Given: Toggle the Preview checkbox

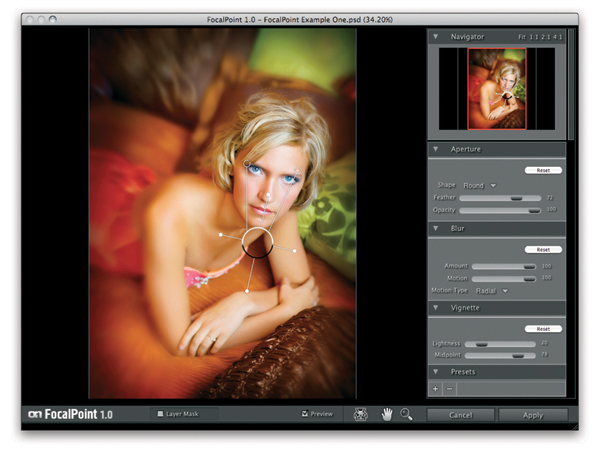Looking at the screenshot, I should pos(303,413).
